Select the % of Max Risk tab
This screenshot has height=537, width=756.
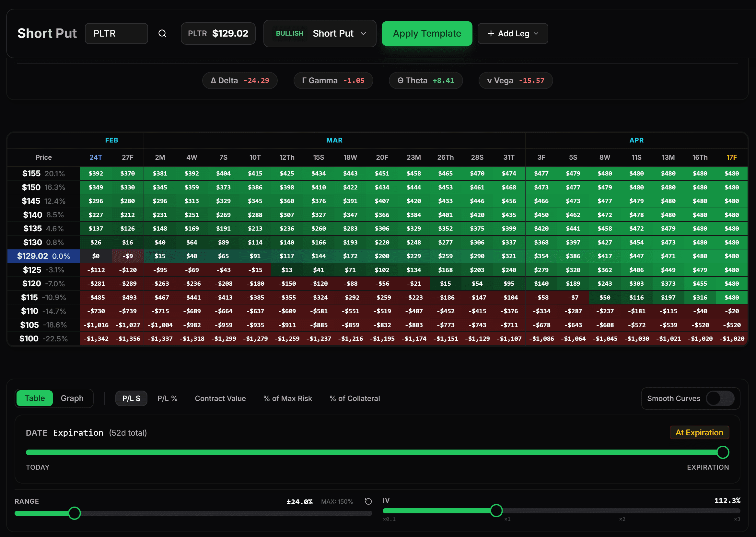287,398
